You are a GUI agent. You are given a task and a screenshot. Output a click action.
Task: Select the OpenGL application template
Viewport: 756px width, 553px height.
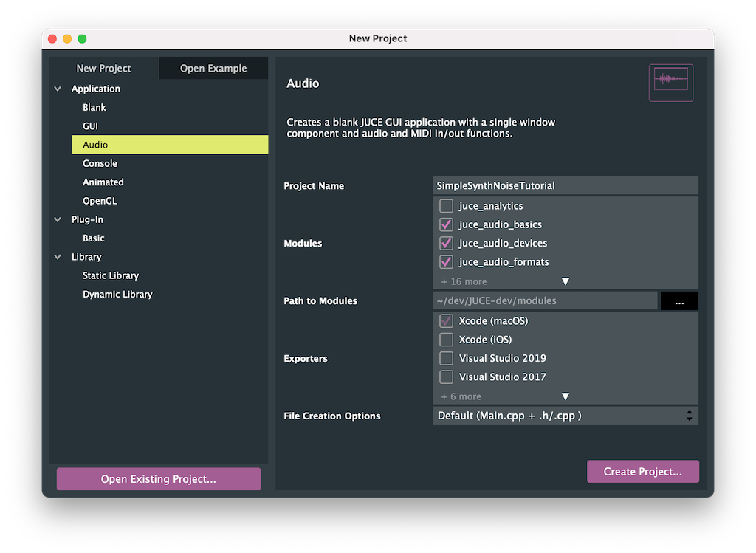(x=100, y=201)
